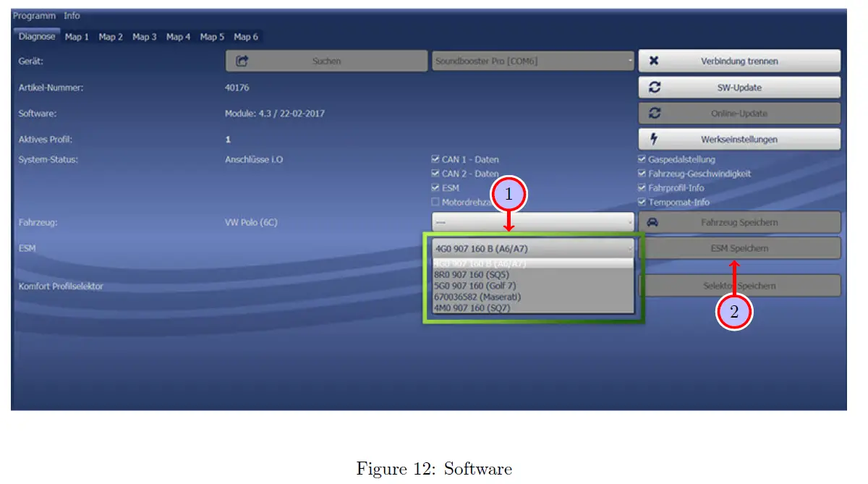Screen dimensions: 868x484
Task: Switch to the Map 5 tab
Action: coord(212,37)
